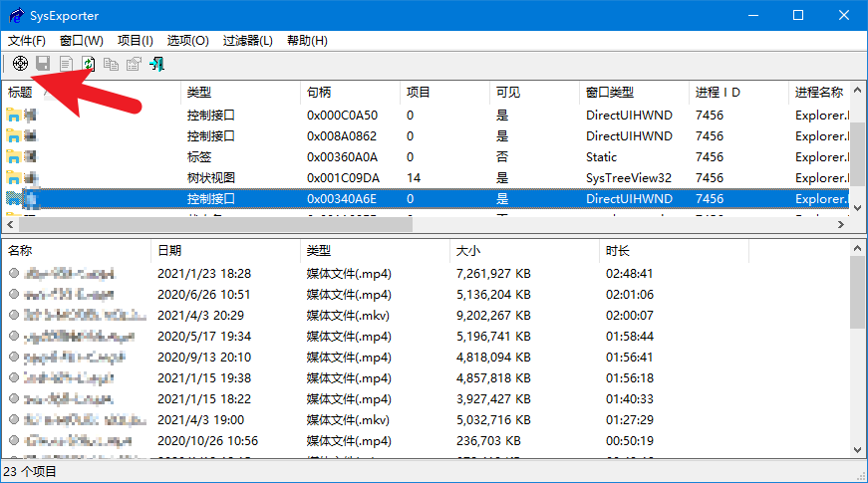
Task: Sort lower list by 时长 column header
Action: [668, 250]
